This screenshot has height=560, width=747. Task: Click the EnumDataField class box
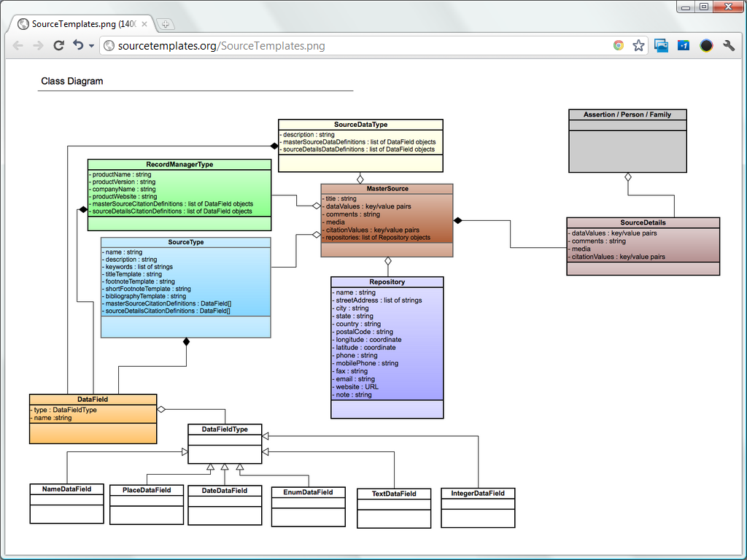pos(308,505)
